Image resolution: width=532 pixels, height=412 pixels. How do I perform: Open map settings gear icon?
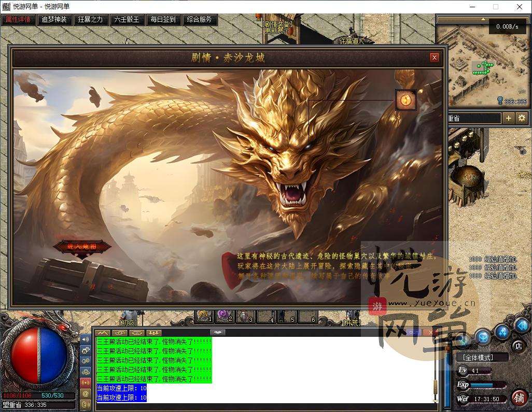(522, 118)
